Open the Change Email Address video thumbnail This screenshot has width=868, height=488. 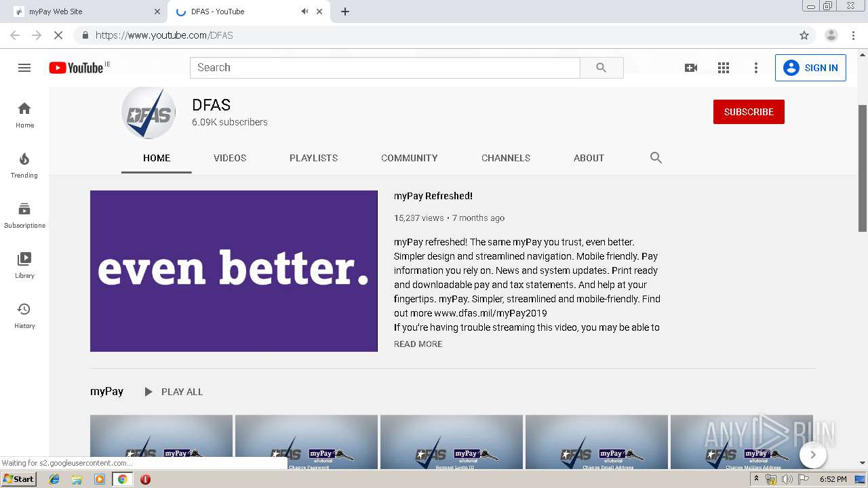click(597, 442)
